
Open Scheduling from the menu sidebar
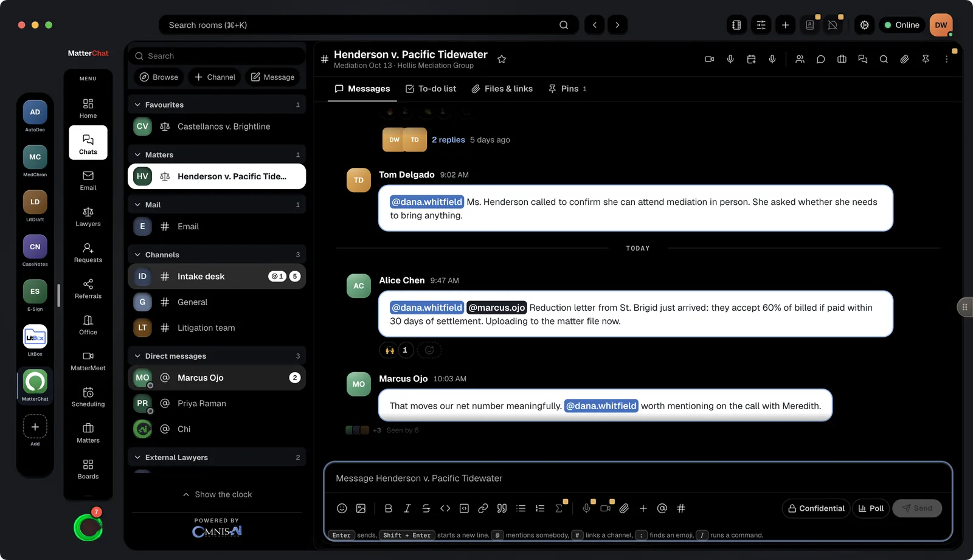(88, 396)
